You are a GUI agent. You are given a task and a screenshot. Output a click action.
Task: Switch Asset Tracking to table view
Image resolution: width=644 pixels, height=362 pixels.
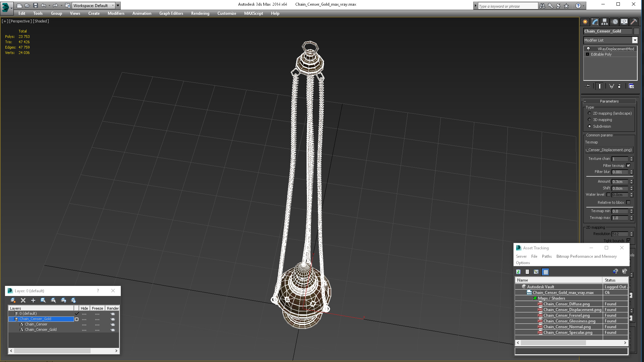[545, 272]
